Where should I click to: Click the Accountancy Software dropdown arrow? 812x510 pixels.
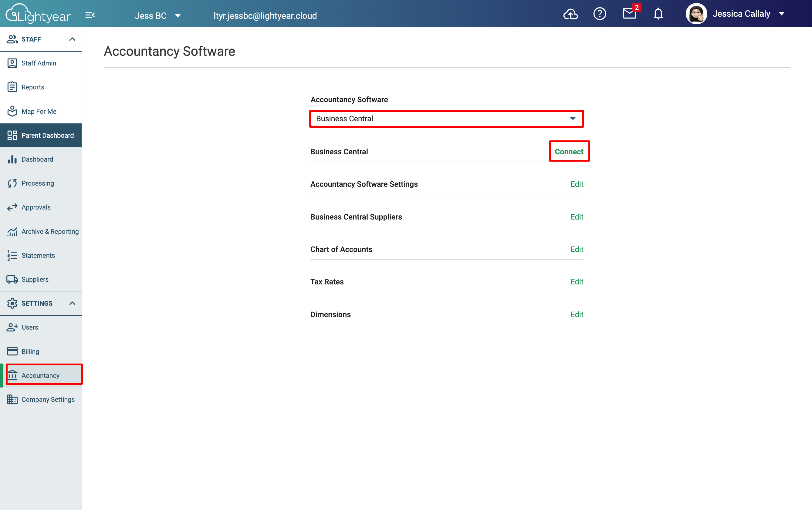[x=573, y=119]
